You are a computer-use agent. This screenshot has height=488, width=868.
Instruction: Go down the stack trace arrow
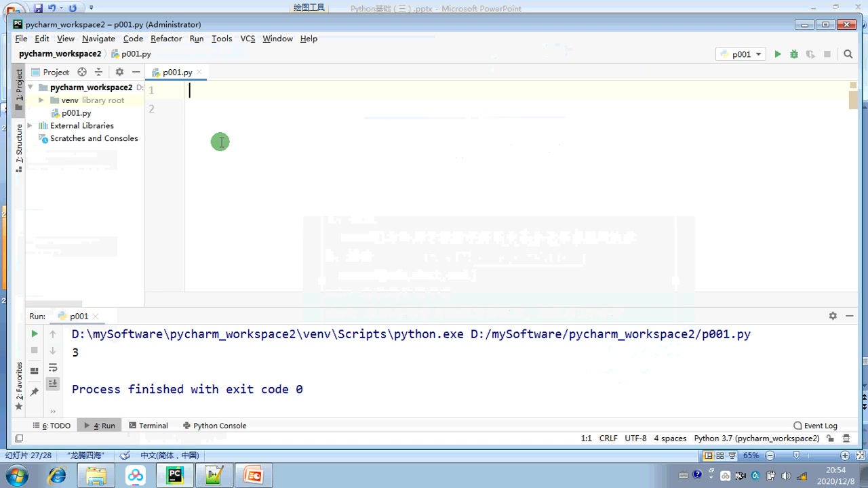(53, 350)
